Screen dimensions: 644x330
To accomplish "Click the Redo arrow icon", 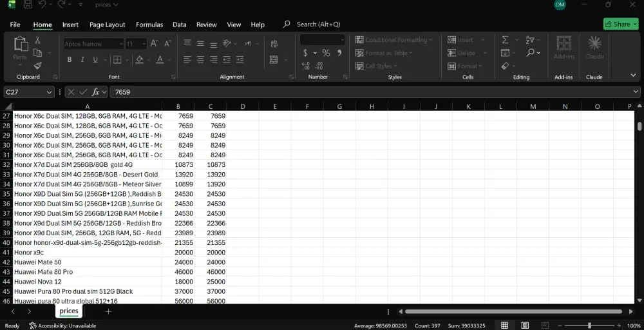I will pos(61,5).
